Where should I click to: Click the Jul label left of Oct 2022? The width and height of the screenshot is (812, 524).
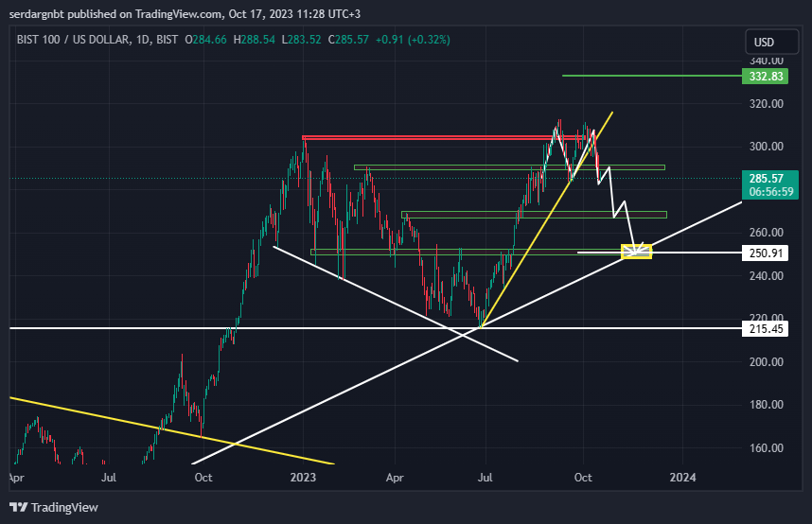click(x=108, y=478)
